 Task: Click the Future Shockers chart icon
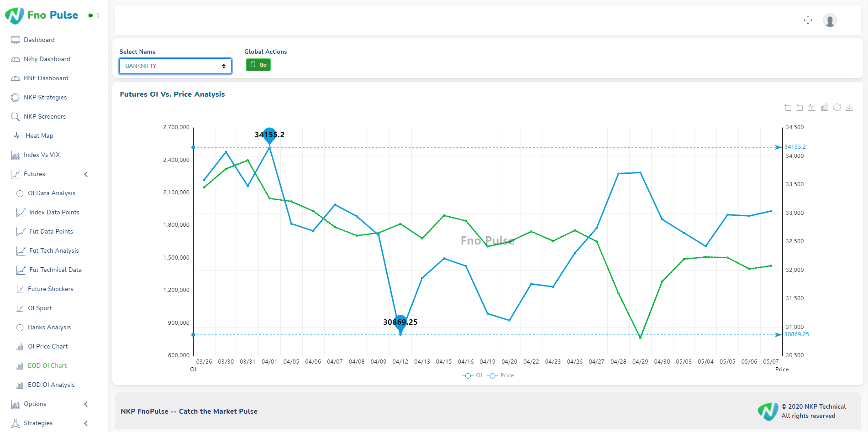(20, 289)
